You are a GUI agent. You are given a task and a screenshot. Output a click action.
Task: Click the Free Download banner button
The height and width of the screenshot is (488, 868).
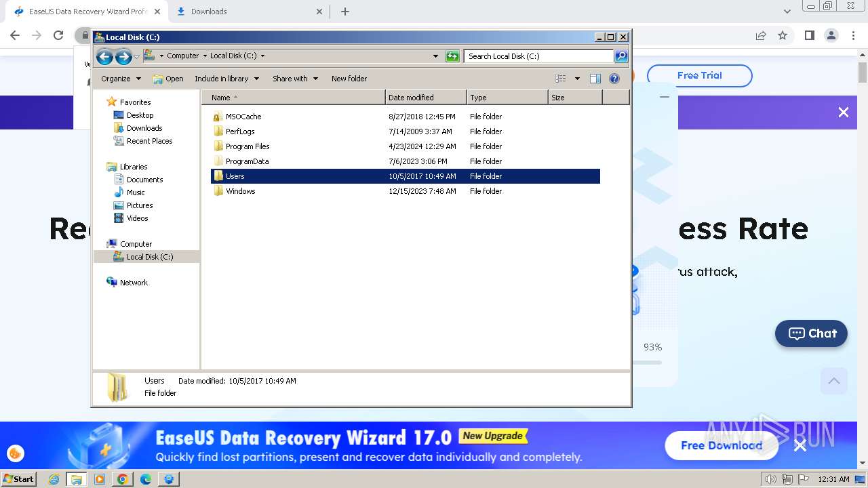tap(722, 445)
